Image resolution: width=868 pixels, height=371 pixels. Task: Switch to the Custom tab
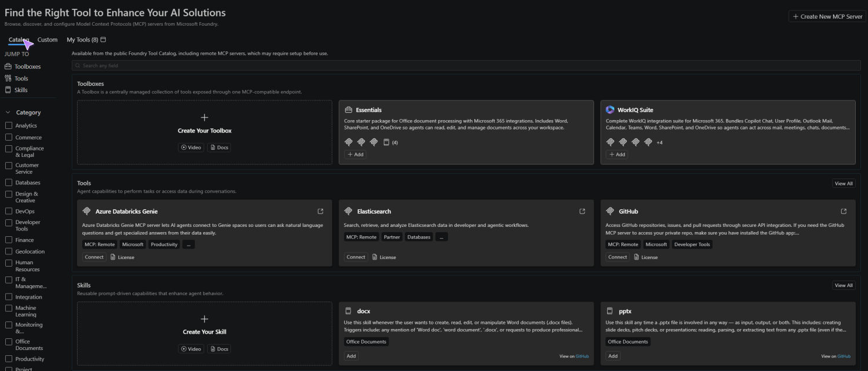tap(47, 40)
